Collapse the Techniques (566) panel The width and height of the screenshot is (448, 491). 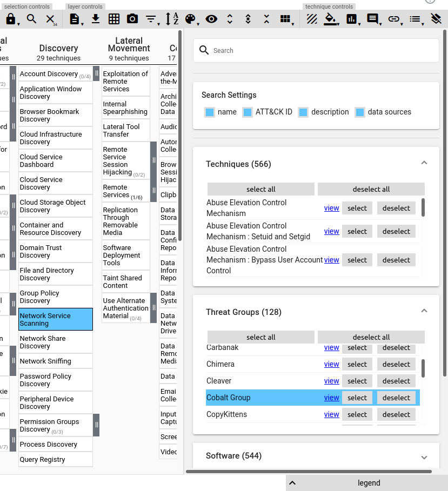(424, 163)
